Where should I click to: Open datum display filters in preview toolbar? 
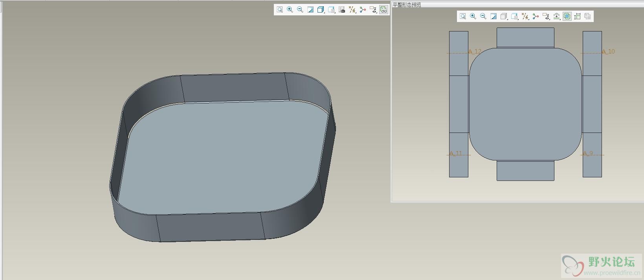click(525, 16)
